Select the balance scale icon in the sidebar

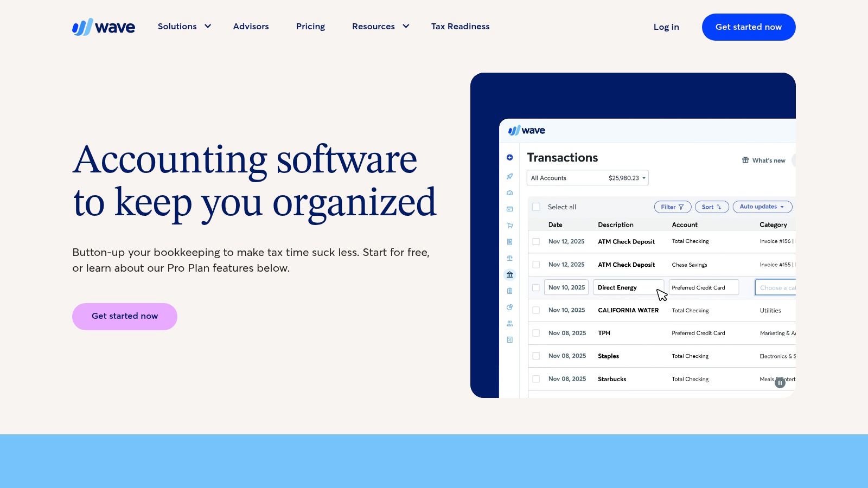point(509,258)
